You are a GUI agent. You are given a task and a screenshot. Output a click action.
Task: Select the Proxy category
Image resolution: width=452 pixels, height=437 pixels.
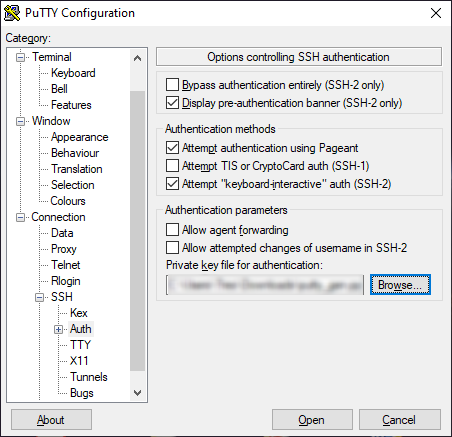point(64,249)
